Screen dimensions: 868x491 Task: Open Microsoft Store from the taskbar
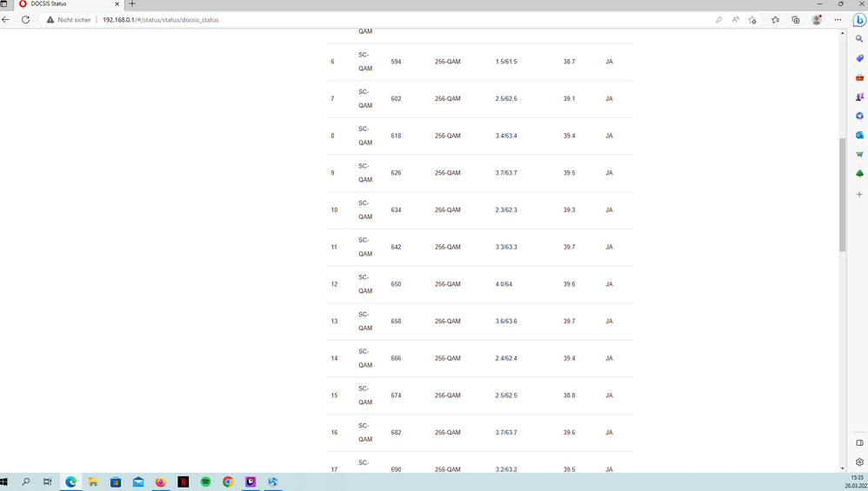click(x=116, y=482)
